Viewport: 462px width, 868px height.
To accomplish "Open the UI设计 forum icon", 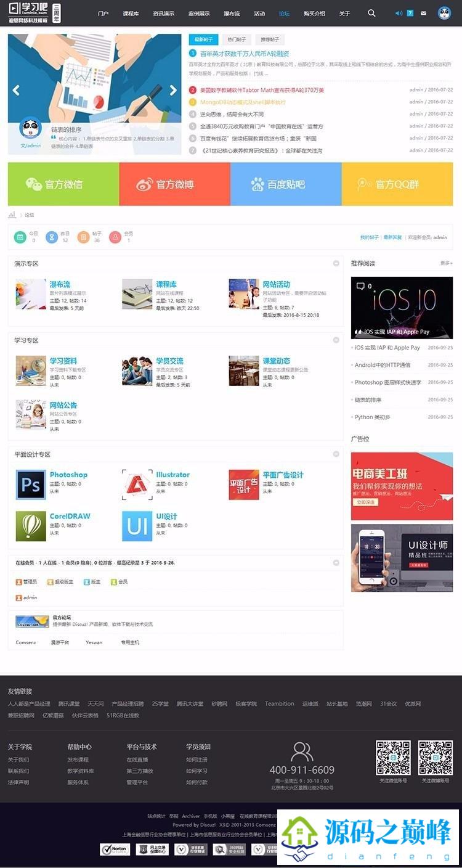I will coord(137,526).
